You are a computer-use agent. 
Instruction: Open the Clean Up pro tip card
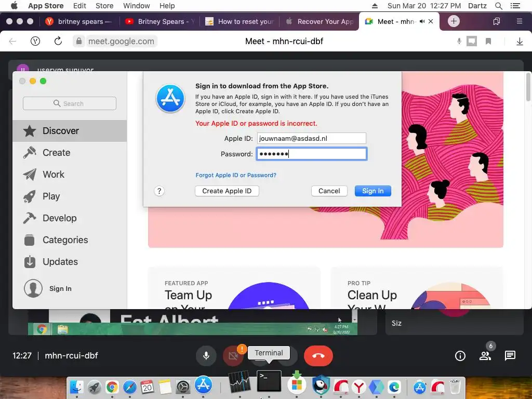(x=417, y=288)
